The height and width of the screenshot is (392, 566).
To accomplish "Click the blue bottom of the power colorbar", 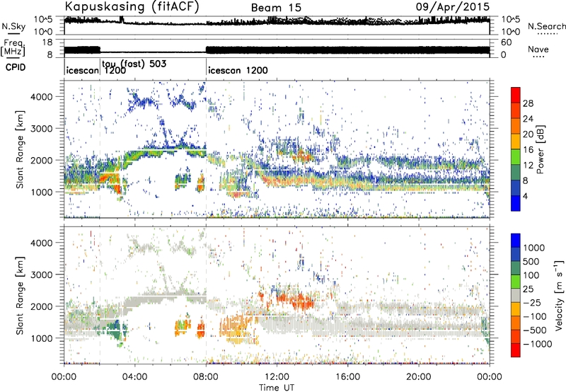I will pyautogui.click(x=516, y=204).
